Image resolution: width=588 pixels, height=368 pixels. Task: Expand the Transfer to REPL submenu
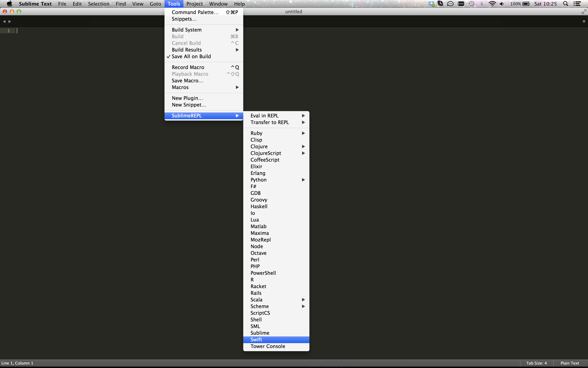click(276, 122)
